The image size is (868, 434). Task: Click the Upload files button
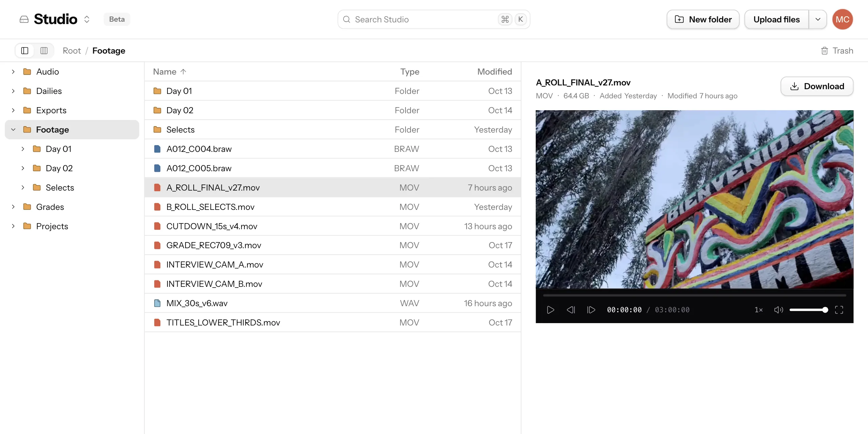tap(776, 19)
